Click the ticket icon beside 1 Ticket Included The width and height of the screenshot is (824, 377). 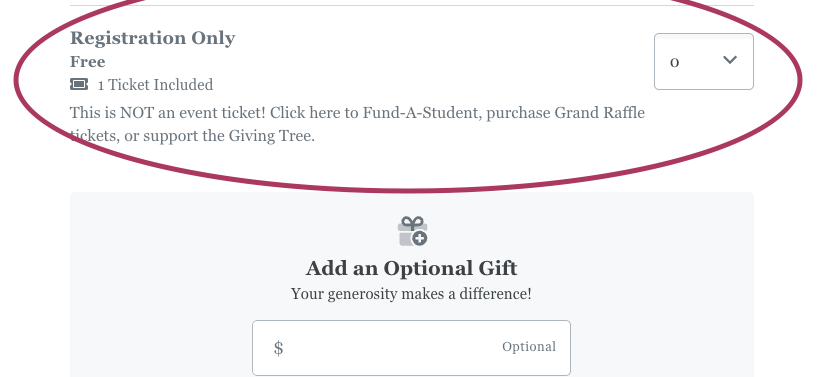click(79, 84)
